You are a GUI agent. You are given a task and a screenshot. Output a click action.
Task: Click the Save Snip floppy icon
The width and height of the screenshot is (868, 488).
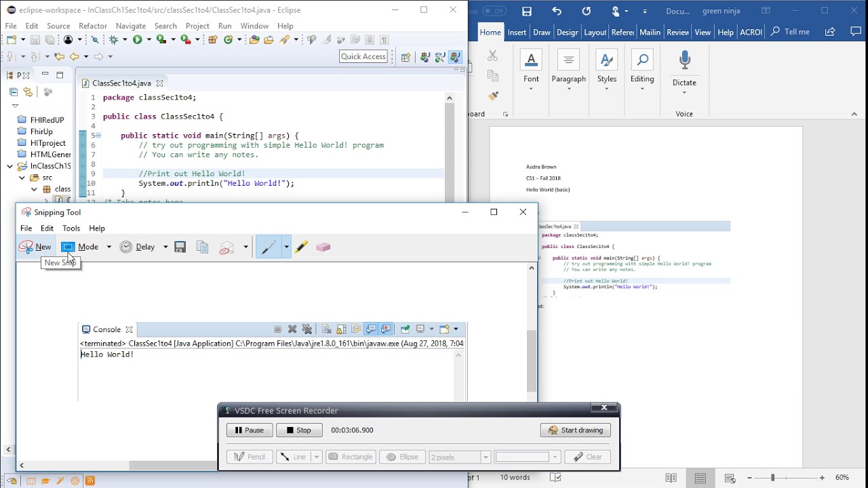180,247
